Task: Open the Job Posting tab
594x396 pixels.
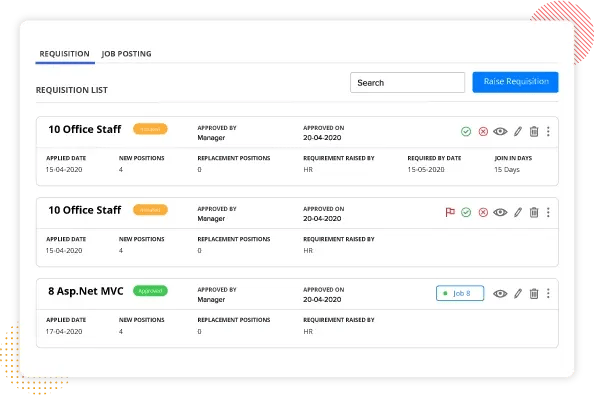Action: click(126, 54)
